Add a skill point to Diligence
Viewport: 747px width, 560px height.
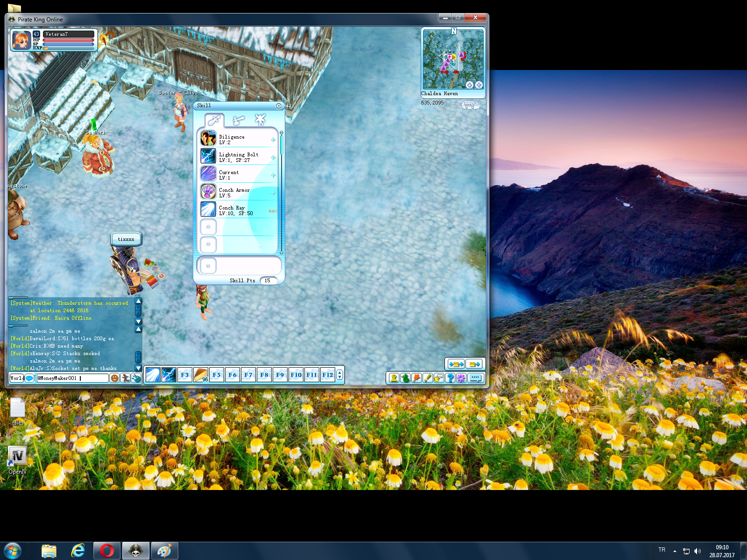[273, 140]
